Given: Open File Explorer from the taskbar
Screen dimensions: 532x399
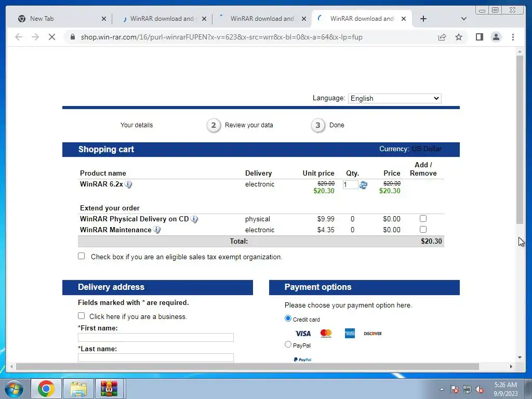Looking at the screenshot, I should point(78,389).
